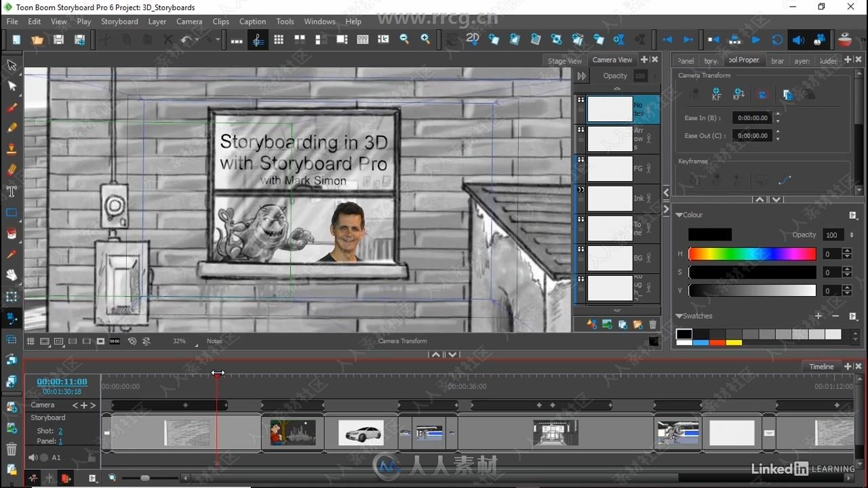Select the Eraser tool
The height and width of the screenshot is (488, 868).
click(x=12, y=170)
